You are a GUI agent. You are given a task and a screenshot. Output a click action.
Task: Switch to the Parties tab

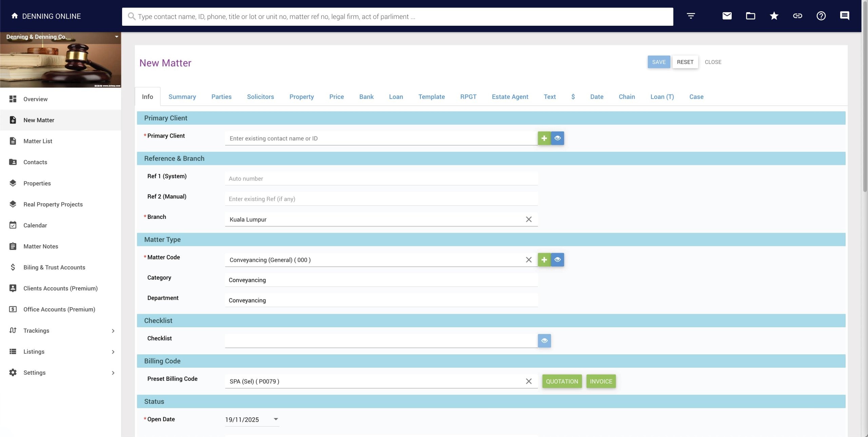coord(221,97)
